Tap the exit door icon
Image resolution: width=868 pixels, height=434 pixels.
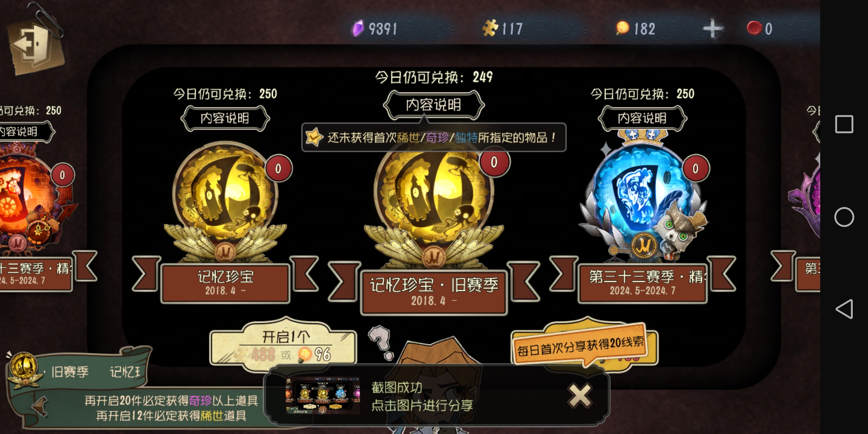pos(35,45)
